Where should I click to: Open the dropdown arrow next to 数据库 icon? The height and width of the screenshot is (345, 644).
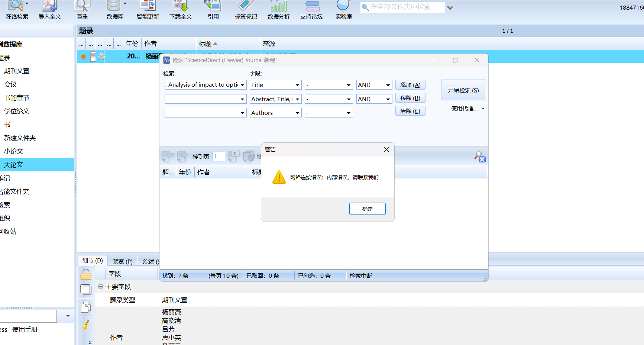[125, 3]
